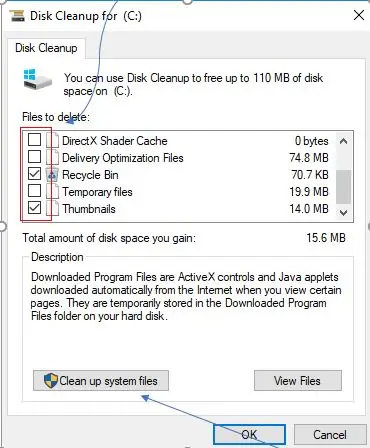370x448 pixels.
Task: Click the shield icon on Clean up system files
Action: (51, 381)
